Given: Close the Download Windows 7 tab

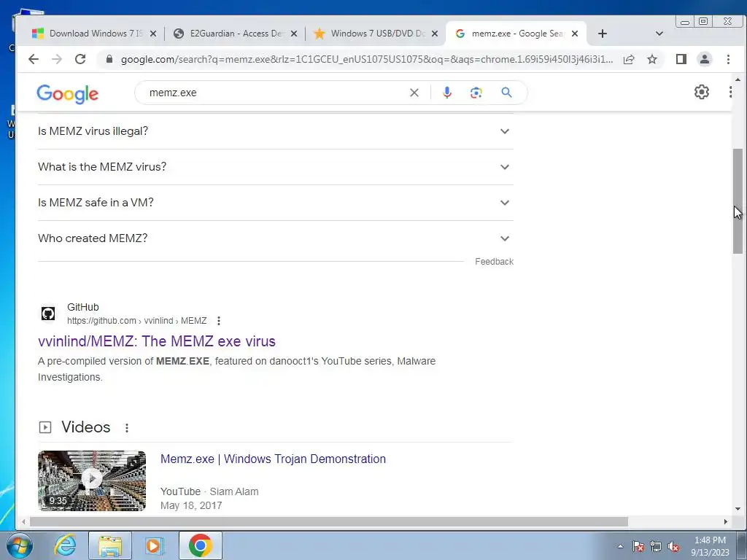Looking at the screenshot, I should [x=153, y=34].
